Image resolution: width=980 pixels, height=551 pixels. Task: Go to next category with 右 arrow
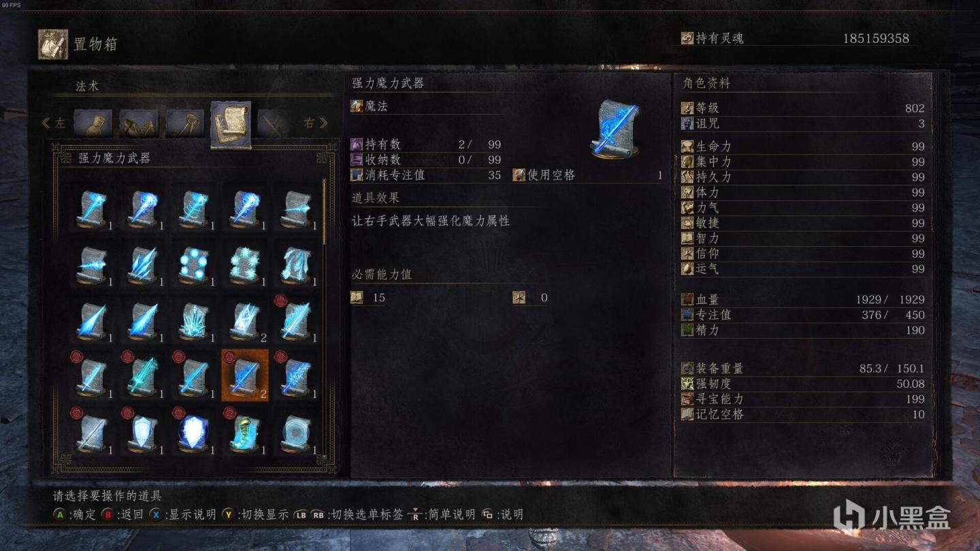(316, 123)
